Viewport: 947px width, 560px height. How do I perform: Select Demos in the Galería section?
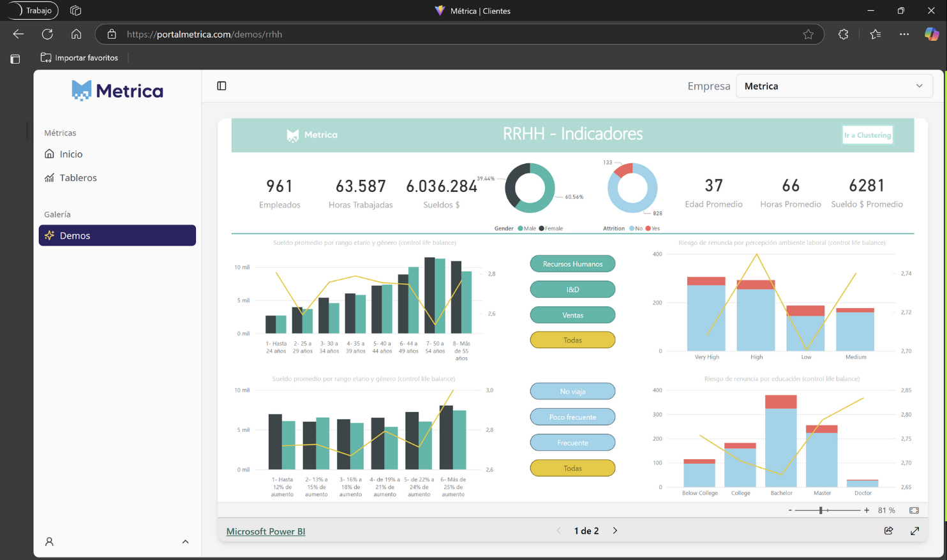(117, 235)
